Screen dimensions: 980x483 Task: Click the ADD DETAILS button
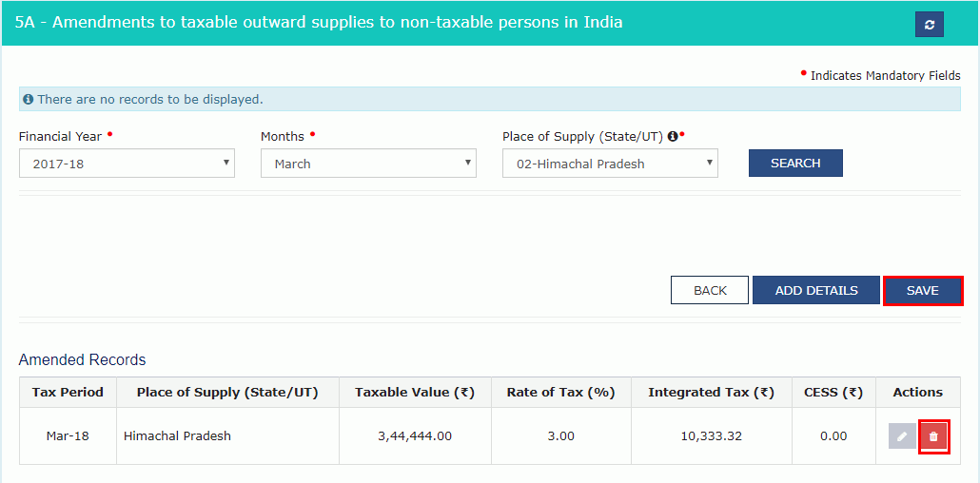pyautogui.click(x=815, y=290)
